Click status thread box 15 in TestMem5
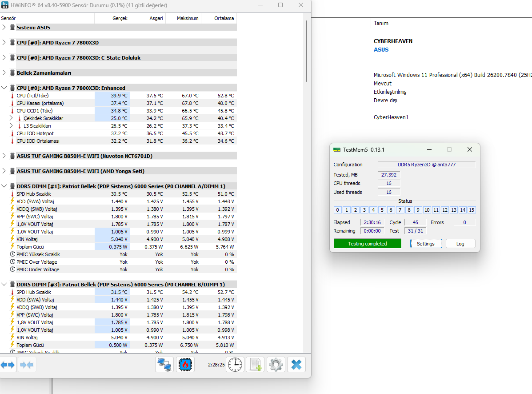Screen dimensions: 532x394 click(x=472, y=210)
